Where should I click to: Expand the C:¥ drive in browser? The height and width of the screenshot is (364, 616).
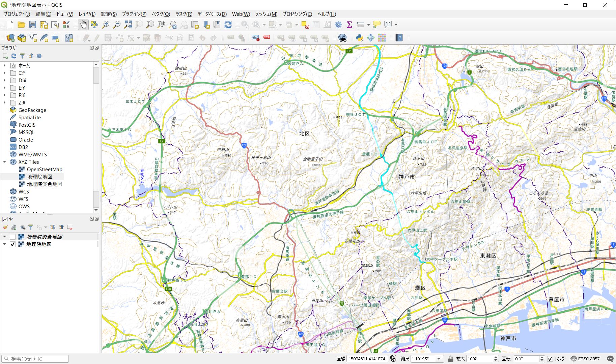coord(5,73)
